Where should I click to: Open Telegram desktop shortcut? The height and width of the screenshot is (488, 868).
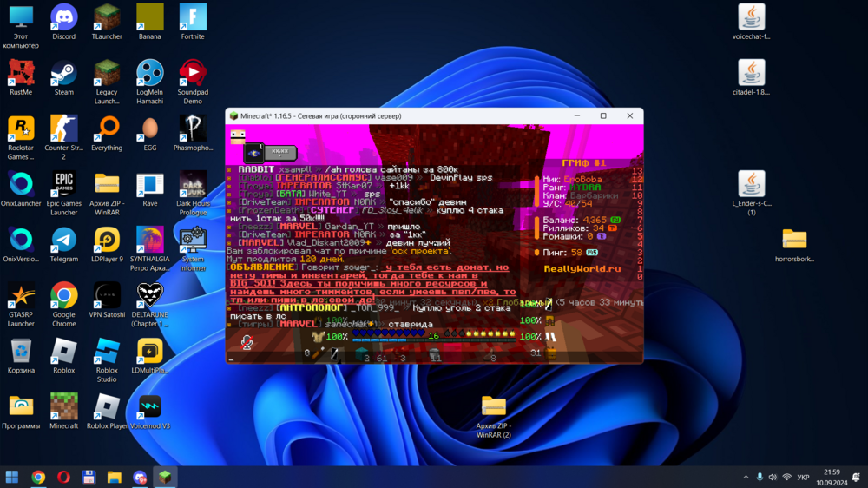click(x=63, y=245)
